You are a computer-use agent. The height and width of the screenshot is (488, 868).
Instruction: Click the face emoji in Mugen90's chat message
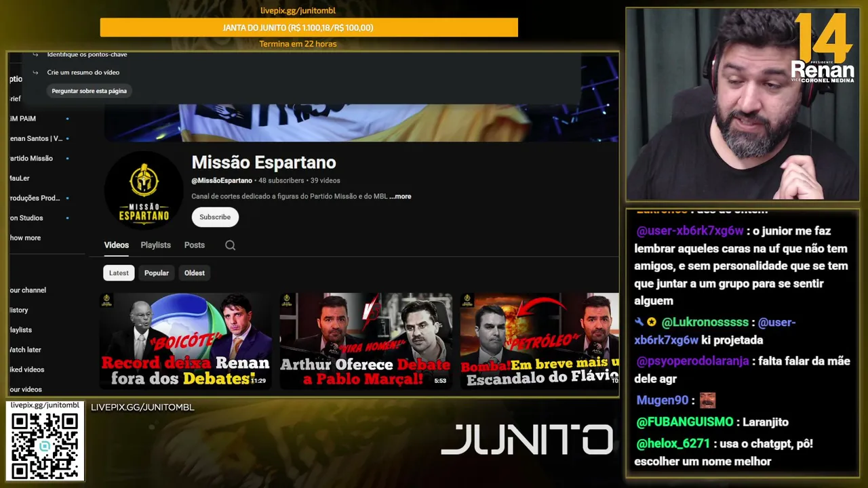coord(707,401)
